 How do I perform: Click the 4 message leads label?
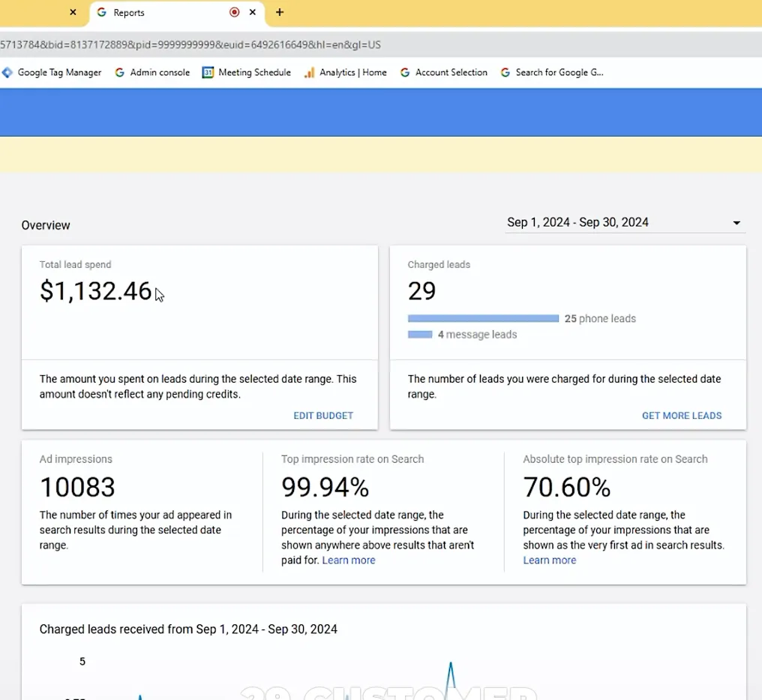coord(477,335)
